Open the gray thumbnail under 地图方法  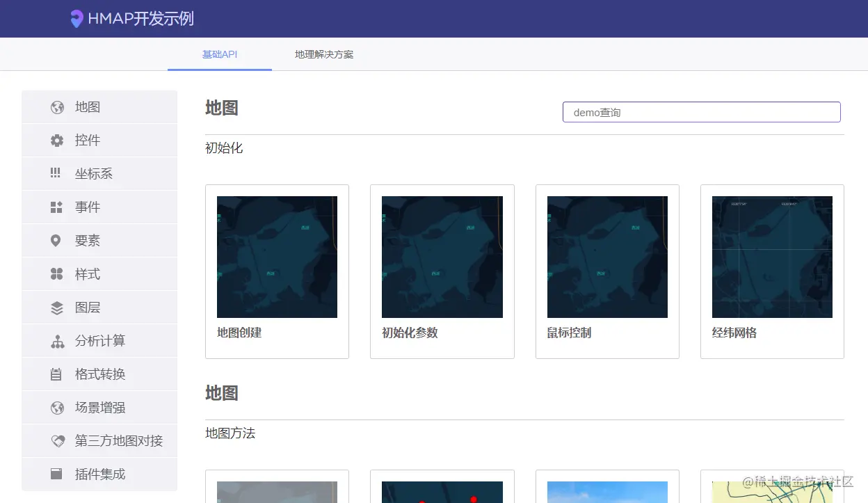click(x=277, y=492)
